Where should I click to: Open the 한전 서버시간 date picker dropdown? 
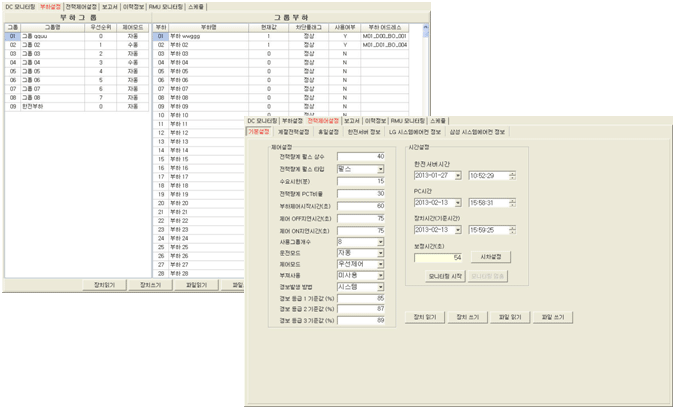458,176
